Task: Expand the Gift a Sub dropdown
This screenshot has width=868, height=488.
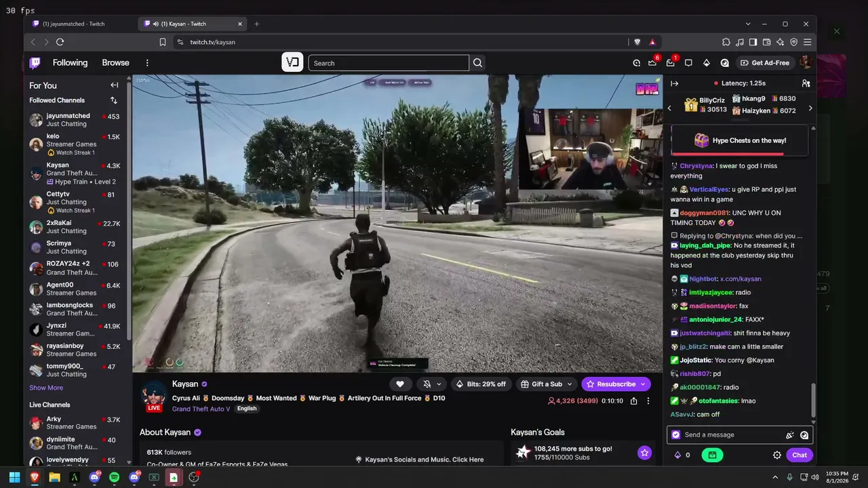Action: click(569, 384)
